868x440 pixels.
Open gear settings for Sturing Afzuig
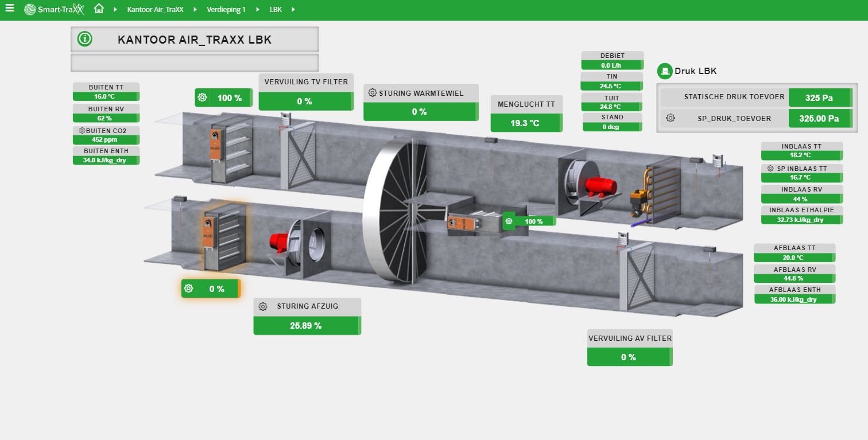tap(263, 306)
